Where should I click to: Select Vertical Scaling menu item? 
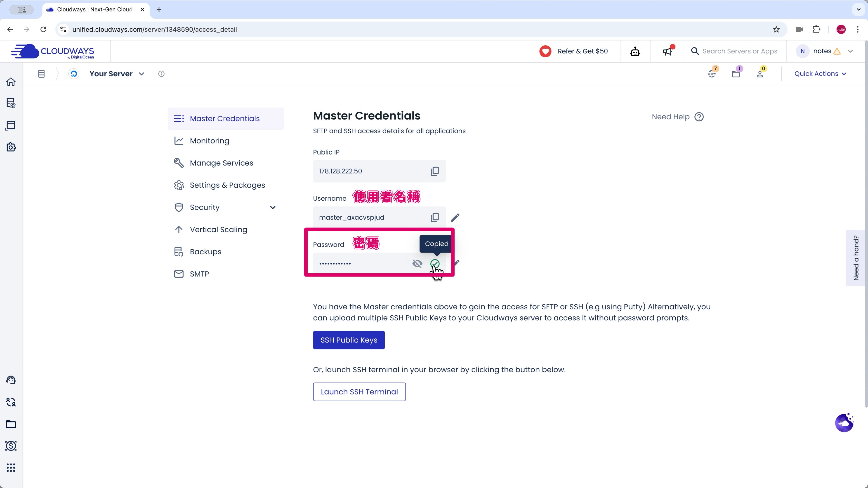tap(218, 229)
